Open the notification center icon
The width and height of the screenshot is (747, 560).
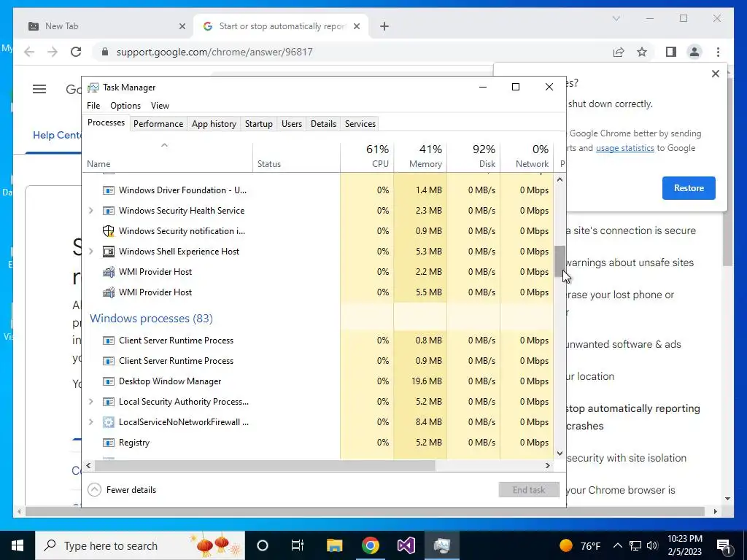coord(724,545)
